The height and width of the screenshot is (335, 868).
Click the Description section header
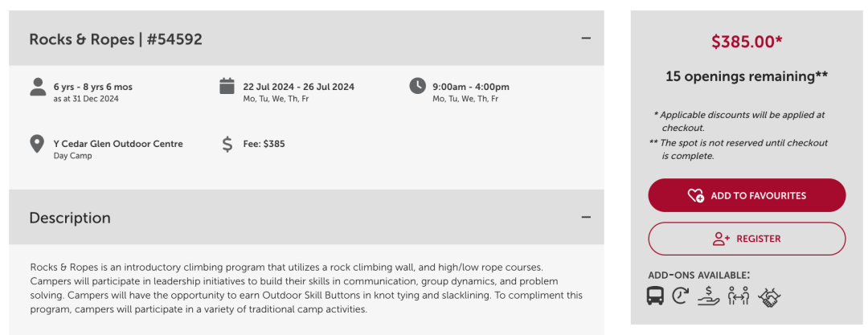point(70,218)
